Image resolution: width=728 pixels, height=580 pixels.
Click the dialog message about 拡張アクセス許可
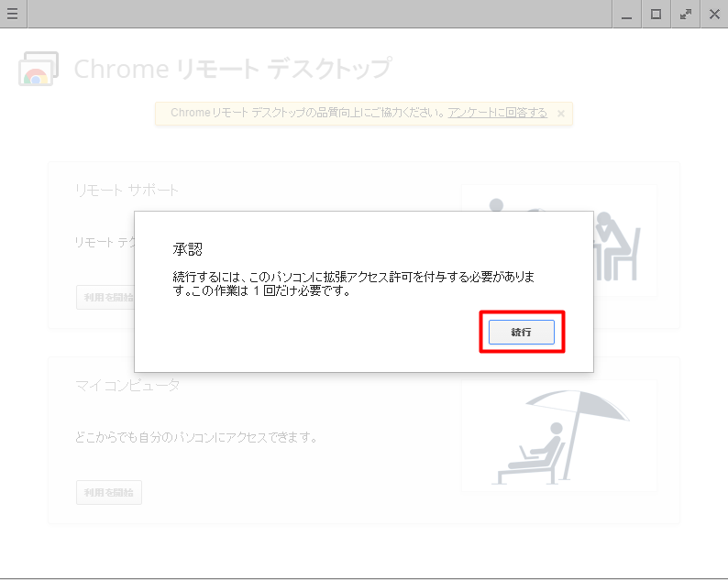[354, 283]
